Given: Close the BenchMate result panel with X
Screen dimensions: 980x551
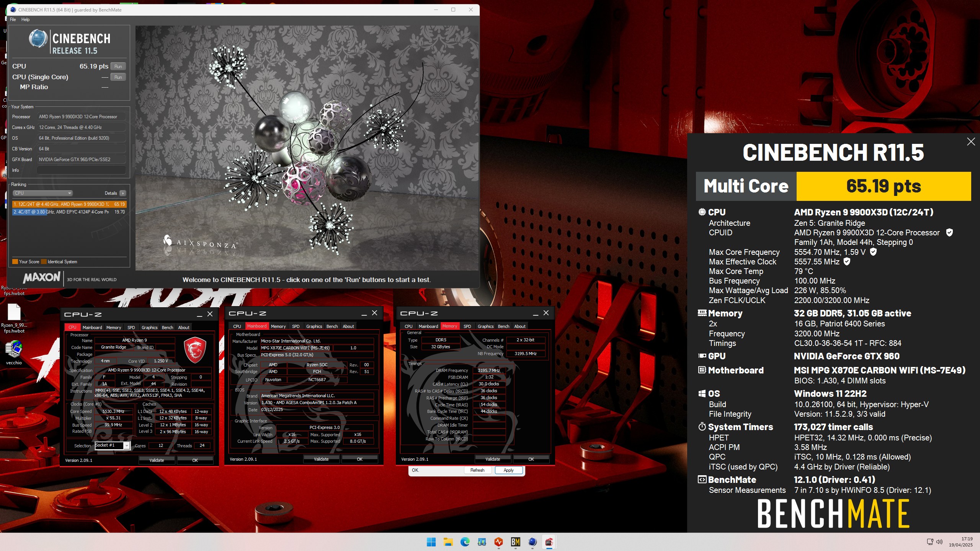Looking at the screenshot, I should (x=971, y=142).
